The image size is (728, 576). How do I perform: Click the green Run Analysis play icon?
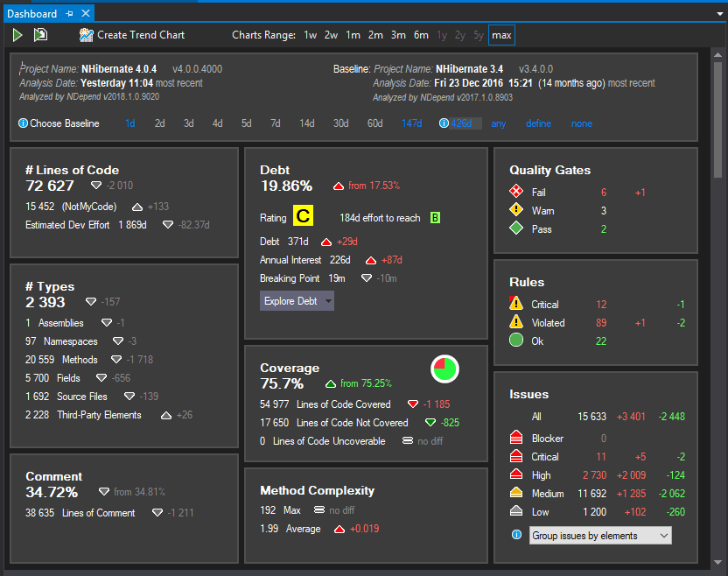click(x=17, y=35)
